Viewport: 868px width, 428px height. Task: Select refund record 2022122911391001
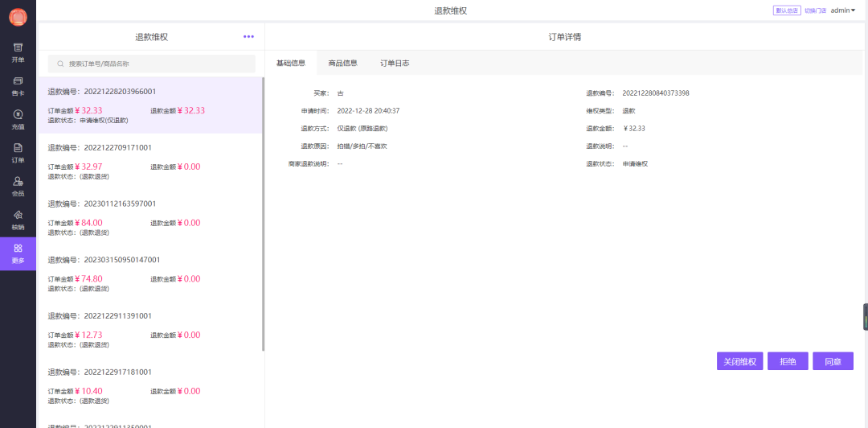149,329
